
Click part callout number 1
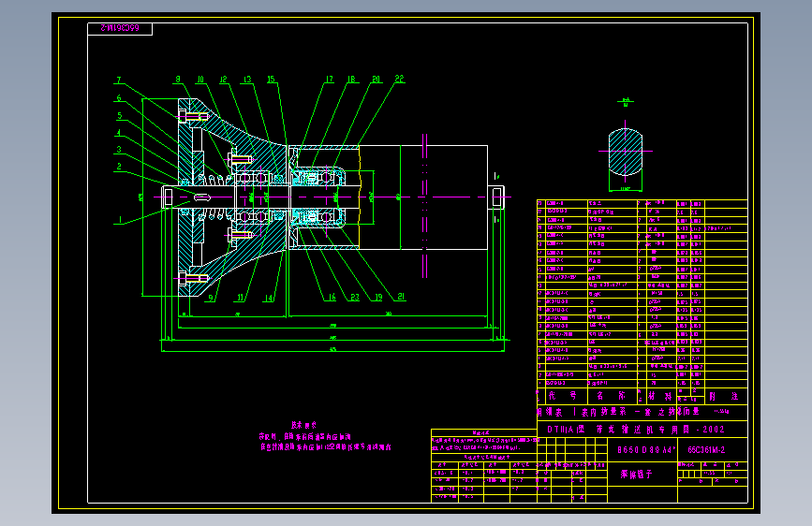tap(120, 220)
